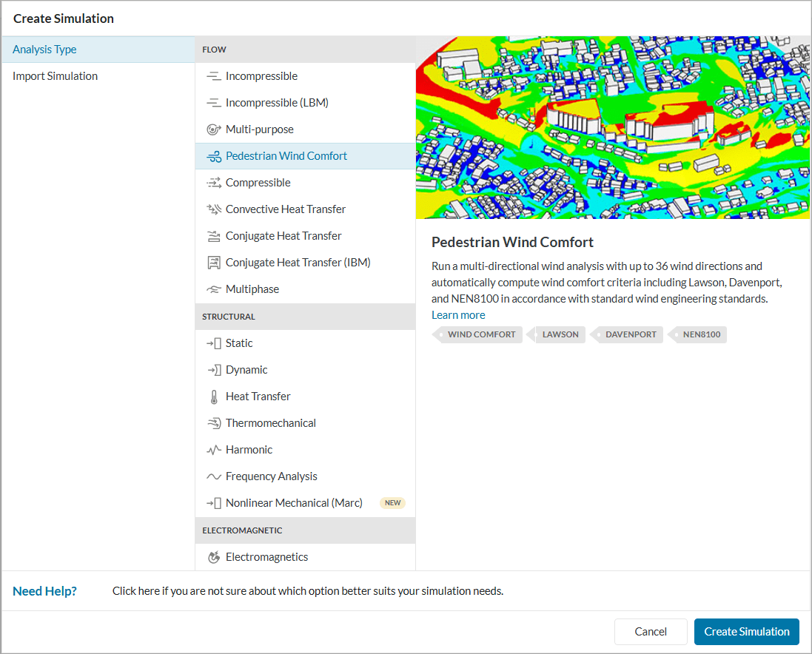Select the Incompressible flow analysis icon
Screen dimensions: 812x654
[213, 75]
